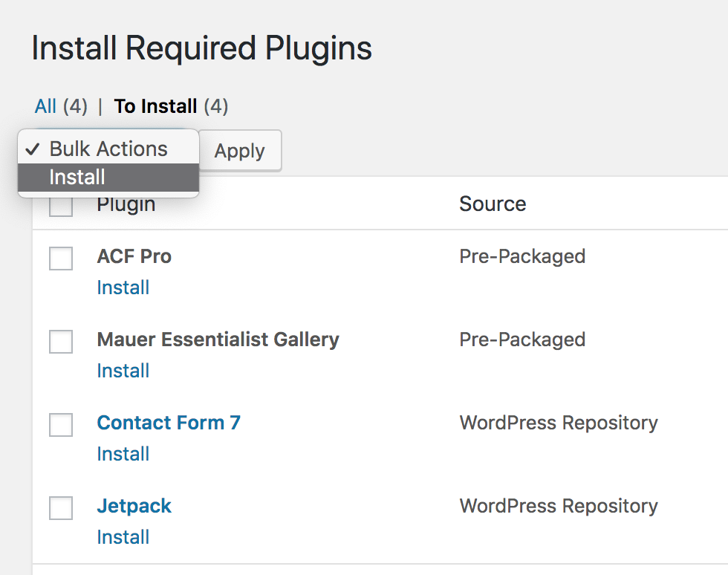Click the Install Required Plugins heading

click(x=202, y=49)
